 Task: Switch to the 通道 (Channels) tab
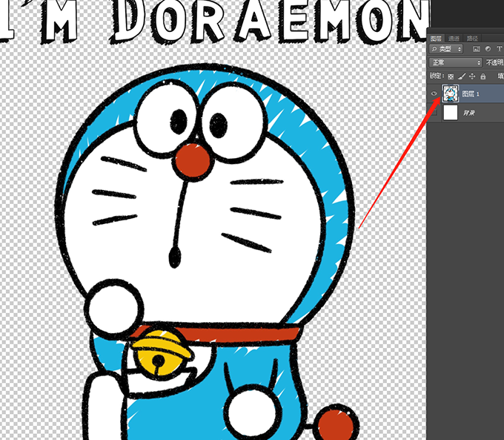(454, 39)
